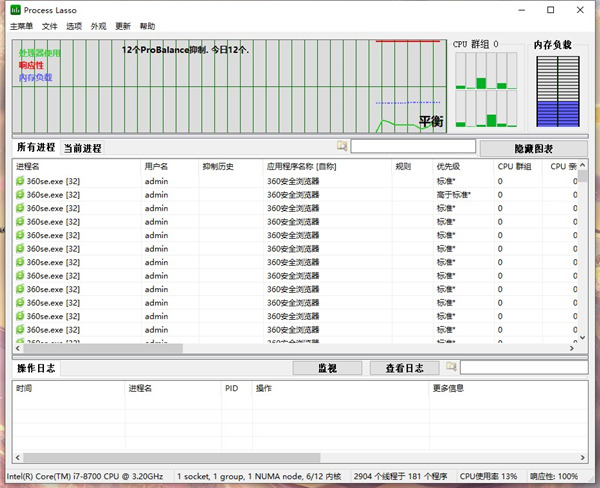Open the 帮助 help menu
Screen dimensions: 600x488
coord(148,26)
